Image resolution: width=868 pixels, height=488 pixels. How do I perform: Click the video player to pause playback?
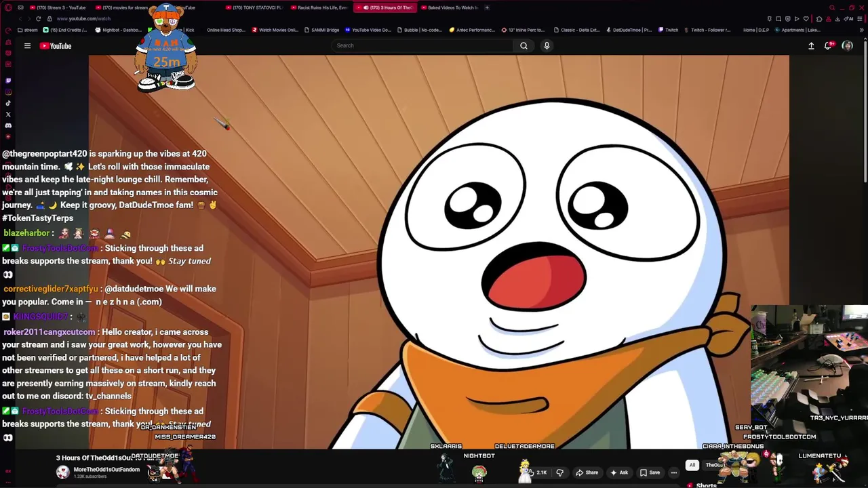click(439, 251)
